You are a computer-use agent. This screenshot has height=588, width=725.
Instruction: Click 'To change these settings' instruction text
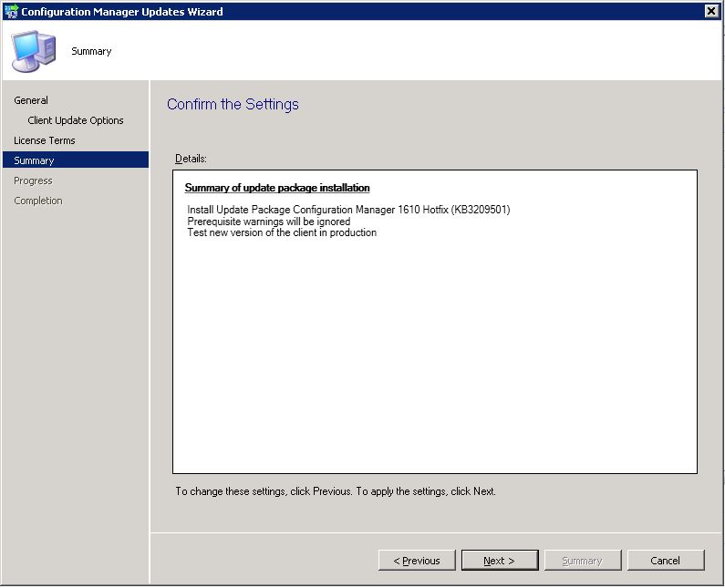(x=336, y=491)
